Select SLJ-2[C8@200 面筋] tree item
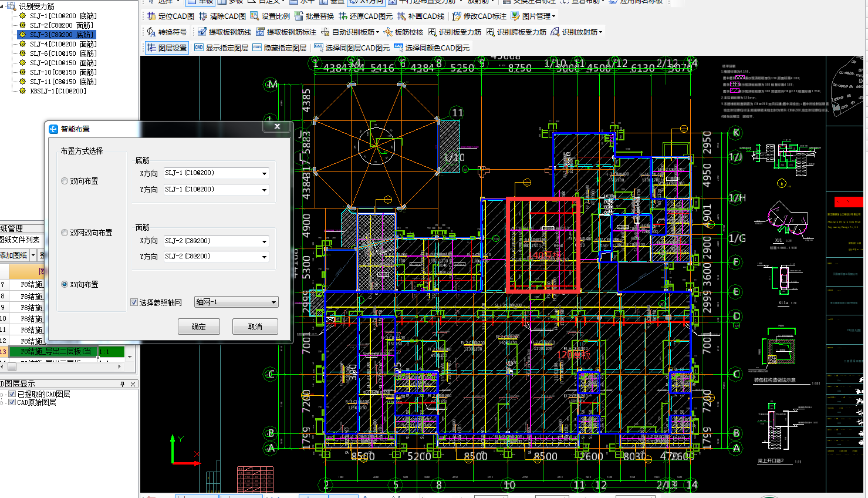Viewport: 868px width, 498px height. [x=62, y=25]
